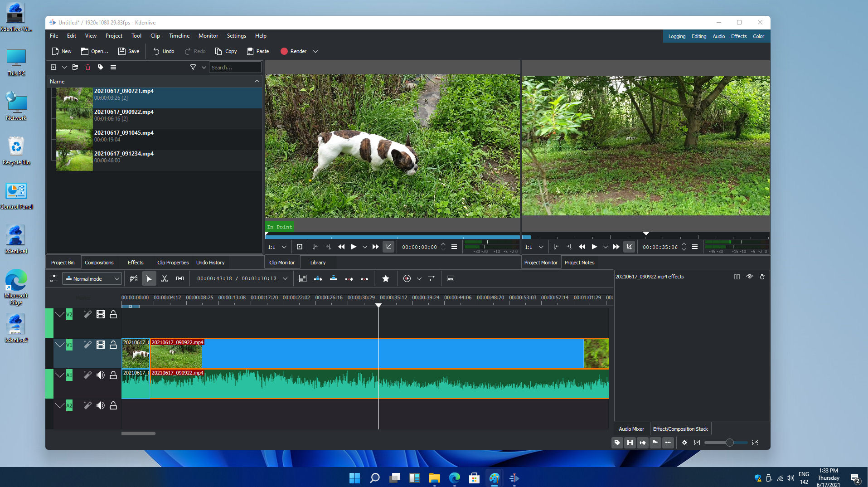Toggle crop-to-zone icon on Clip Monitor
Viewport: 868px width, 487px height.
pyautogui.click(x=388, y=247)
